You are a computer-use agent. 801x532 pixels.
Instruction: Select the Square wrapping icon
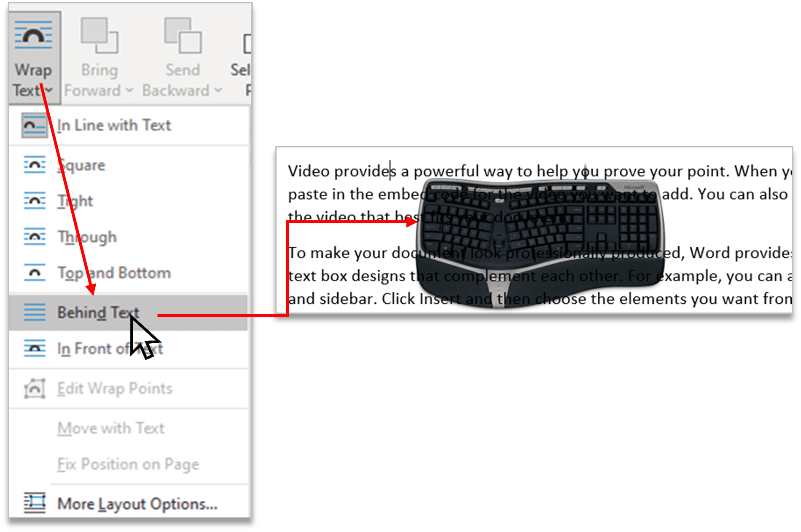[x=35, y=165]
